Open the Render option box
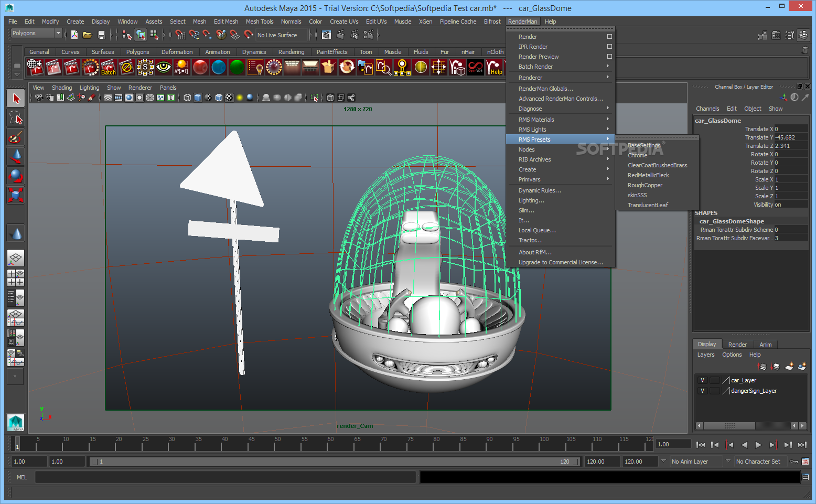The image size is (816, 504). (609, 37)
